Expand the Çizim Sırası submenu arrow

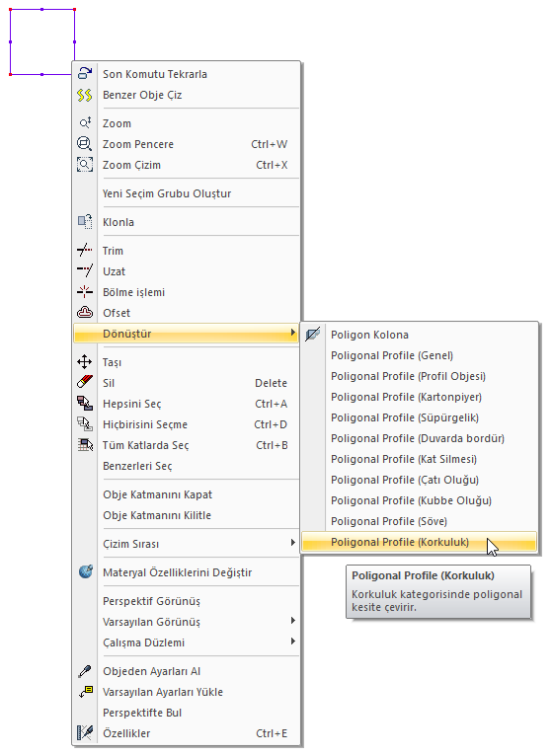coord(292,543)
